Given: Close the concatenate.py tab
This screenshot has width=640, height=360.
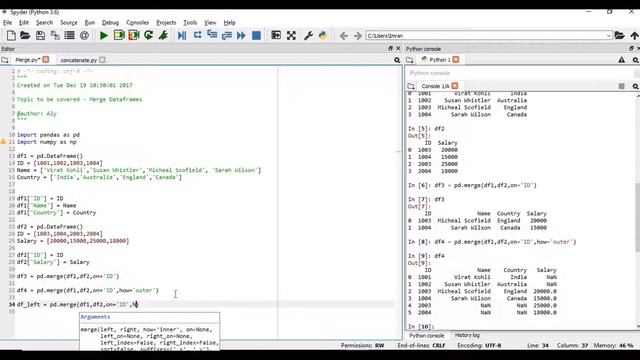Looking at the screenshot, I should pyautogui.click(x=102, y=60).
